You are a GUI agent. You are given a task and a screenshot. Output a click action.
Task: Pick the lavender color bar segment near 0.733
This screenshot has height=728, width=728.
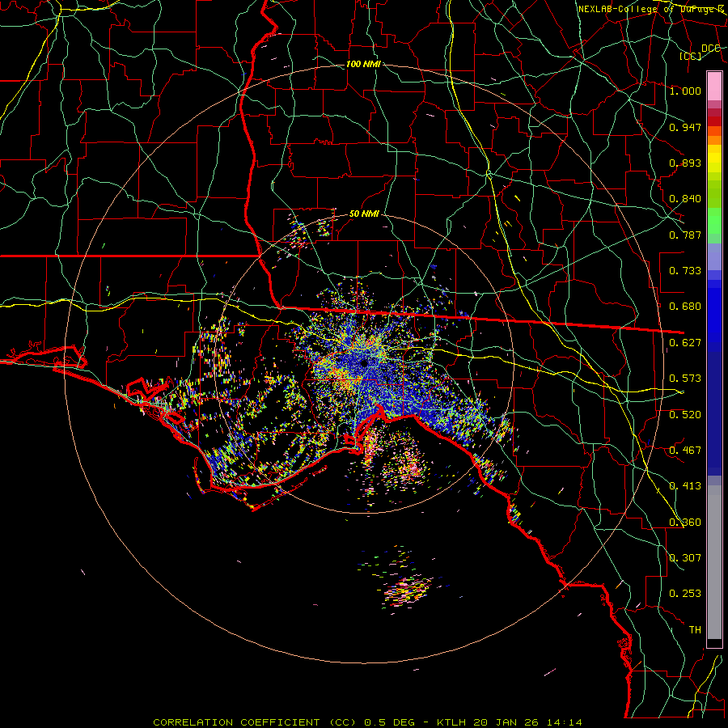point(714,256)
